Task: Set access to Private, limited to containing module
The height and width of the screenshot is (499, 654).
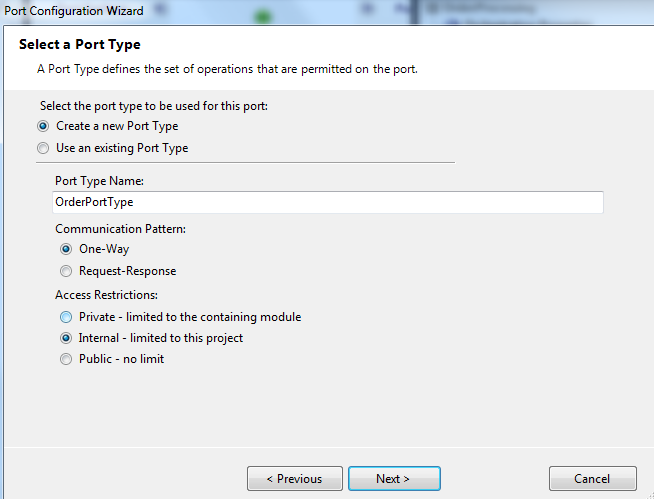Action: point(66,317)
